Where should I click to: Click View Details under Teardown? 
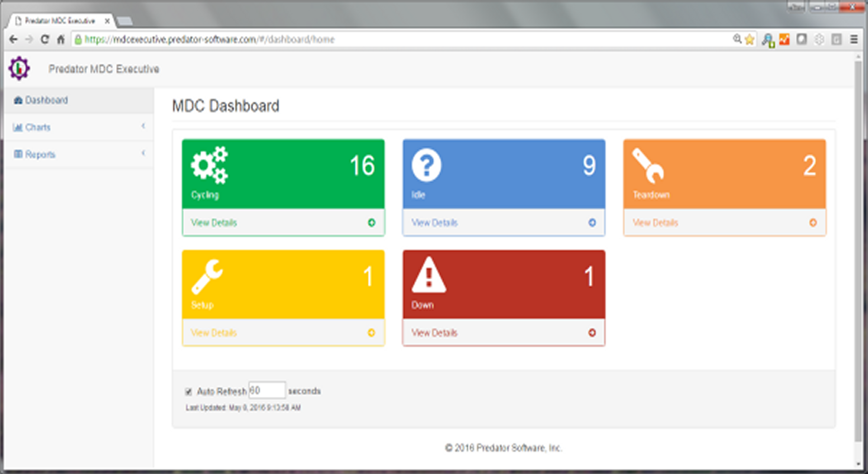[x=655, y=223]
